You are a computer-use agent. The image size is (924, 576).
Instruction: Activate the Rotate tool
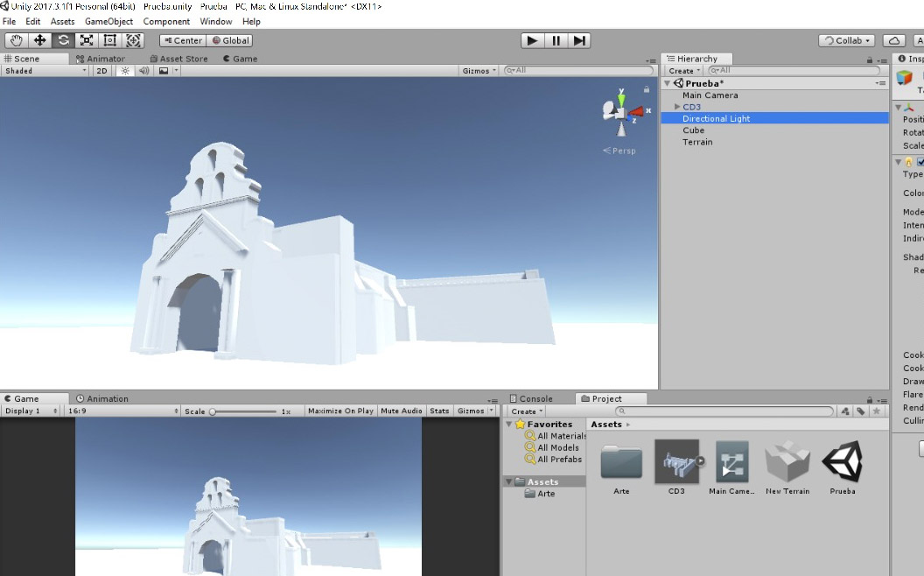pyautogui.click(x=63, y=40)
